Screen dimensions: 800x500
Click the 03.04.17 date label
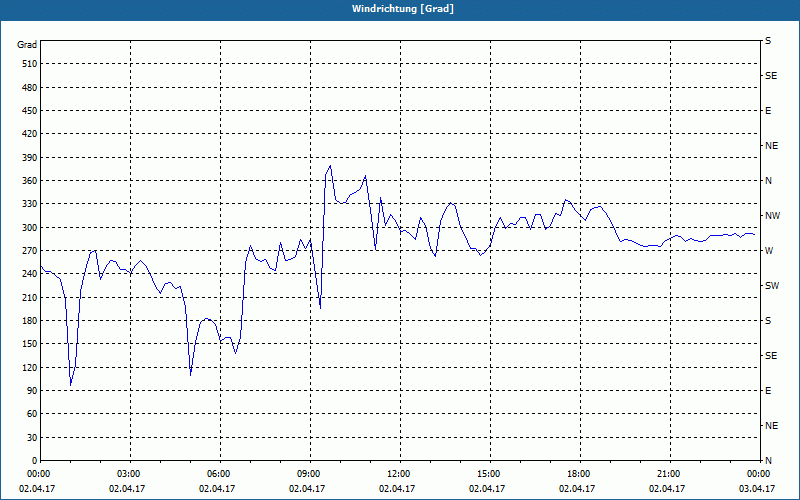[x=757, y=489]
